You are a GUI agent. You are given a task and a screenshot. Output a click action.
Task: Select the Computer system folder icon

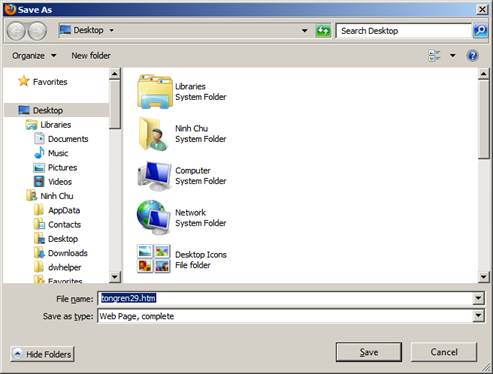154,176
